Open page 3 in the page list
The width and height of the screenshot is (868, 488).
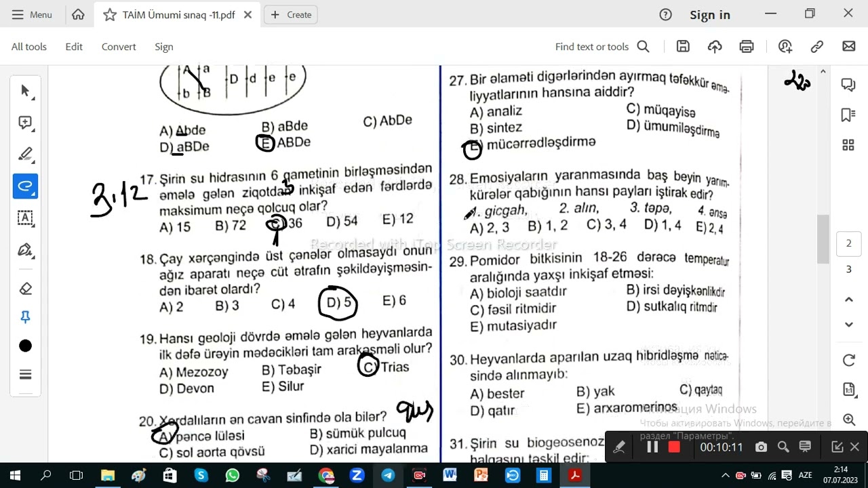point(848,269)
